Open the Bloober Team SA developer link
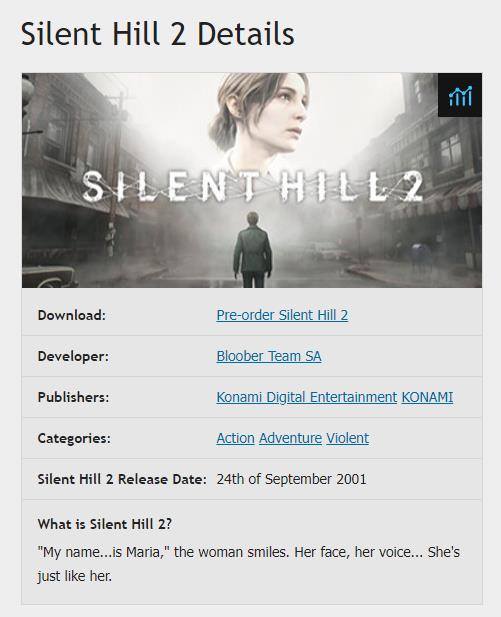Screen dimensions: 501x617 (269, 356)
